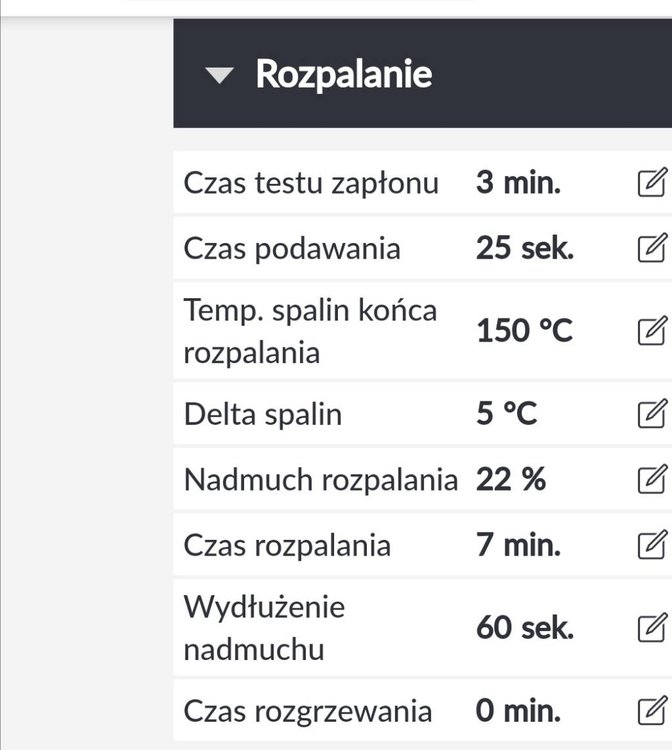This screenshot has height=750, width=672.
Task: Edit Czas rozgrzewania setting icon
Action: click(651, 711)
